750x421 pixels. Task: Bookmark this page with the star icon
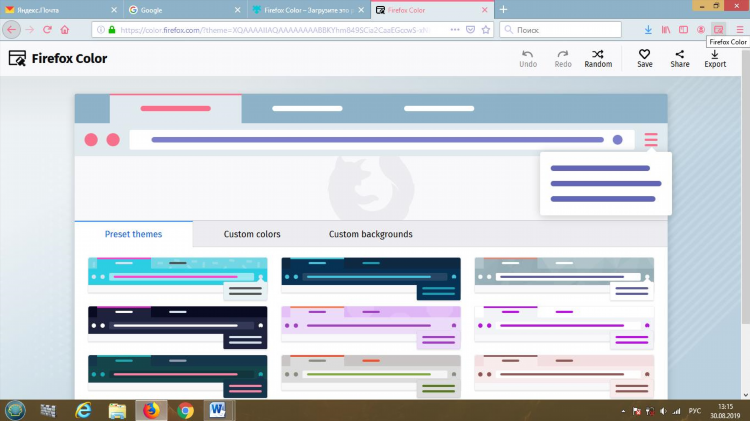point(486,30)
